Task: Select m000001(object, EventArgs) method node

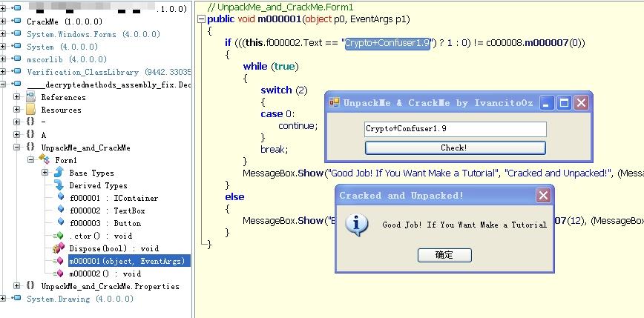Action: point(128,261)
